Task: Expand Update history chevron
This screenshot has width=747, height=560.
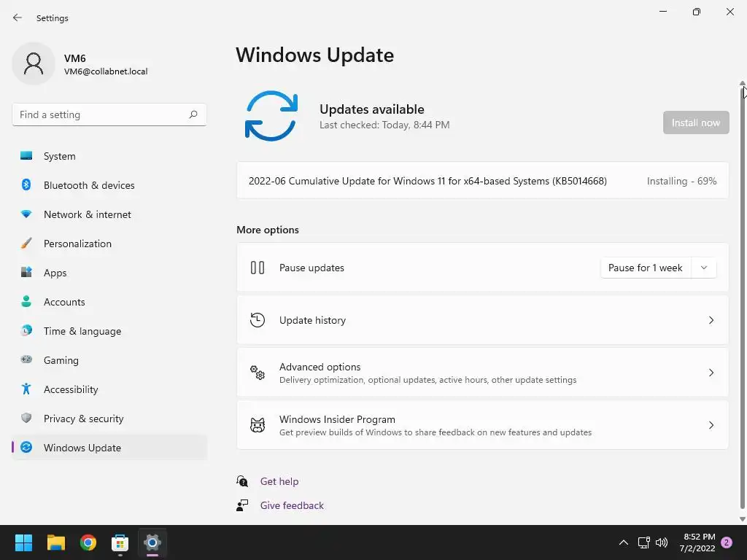Action: pyautogui.click(x=711, y=320)
